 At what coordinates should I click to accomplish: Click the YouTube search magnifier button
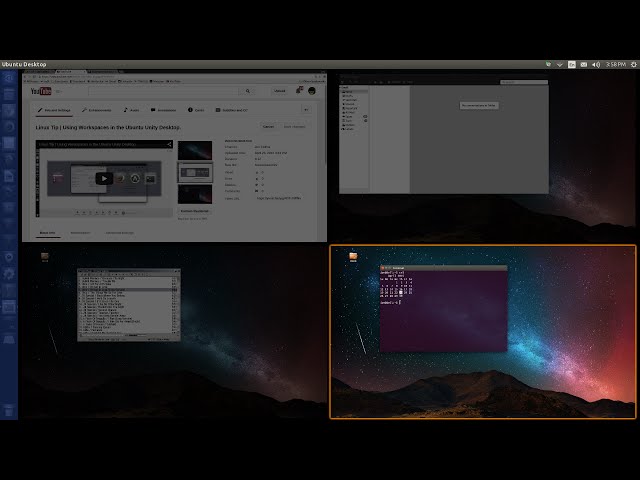(247, 91)
